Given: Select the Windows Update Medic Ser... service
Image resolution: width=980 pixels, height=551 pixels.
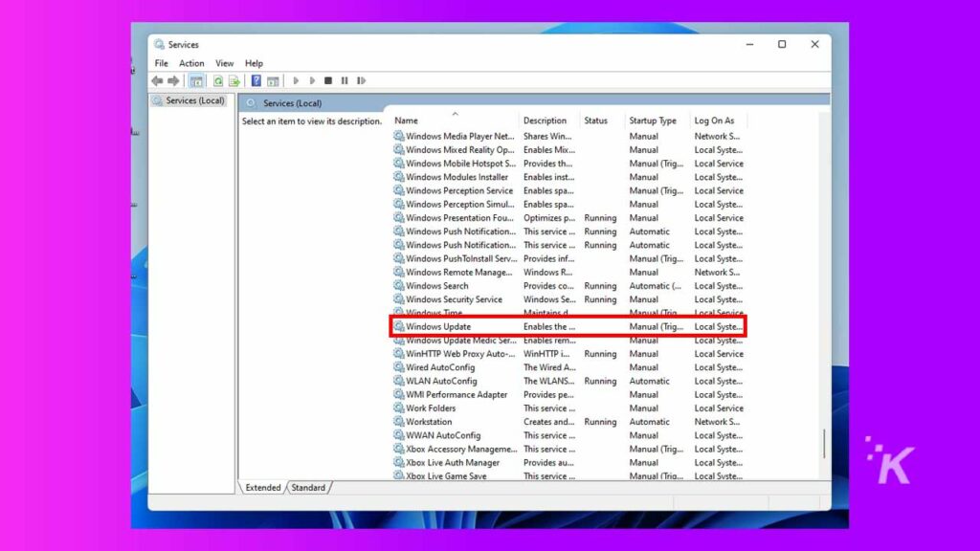Looking at the screenshot, I should [x=568, y=342].
